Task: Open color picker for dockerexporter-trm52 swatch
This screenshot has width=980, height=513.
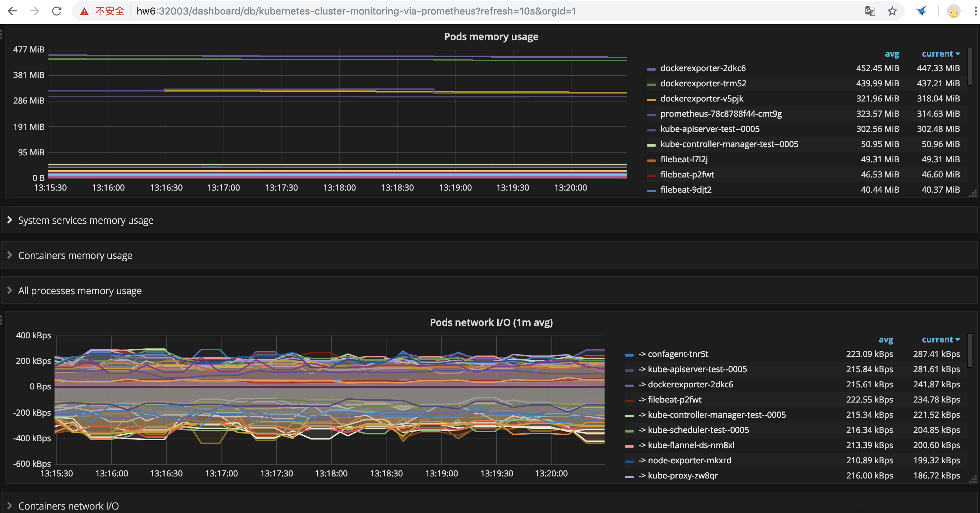Action: pos(651,85)
